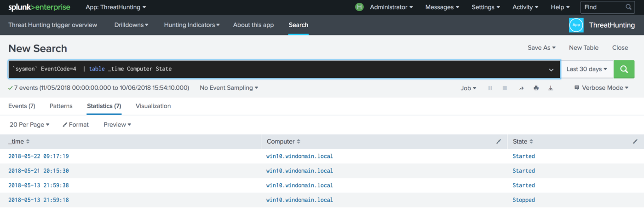644x209 pixels.
Task: Open the Help menu
Action: 560,7
